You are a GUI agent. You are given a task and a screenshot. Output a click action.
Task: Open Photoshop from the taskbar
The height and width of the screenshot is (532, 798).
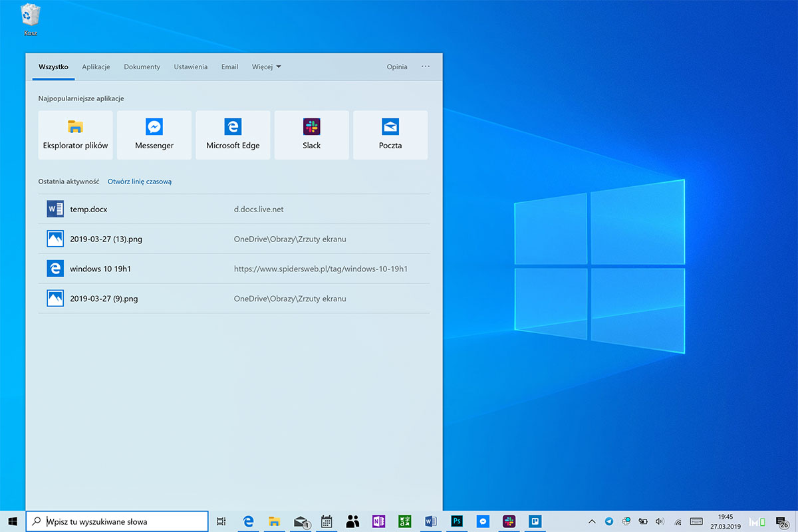click(x=456, y=521)
